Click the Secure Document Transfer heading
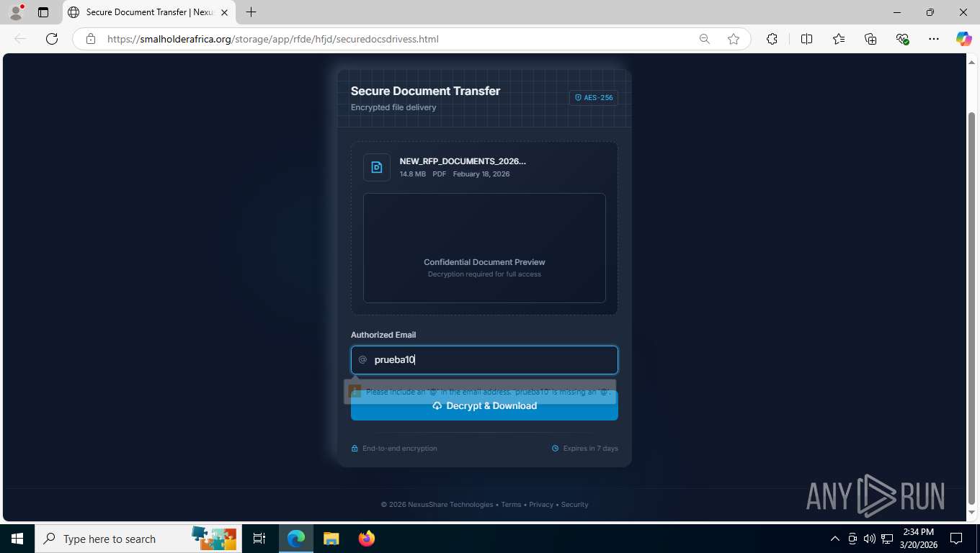This screenshot has height=553, width=980. (x=425, y=91)
